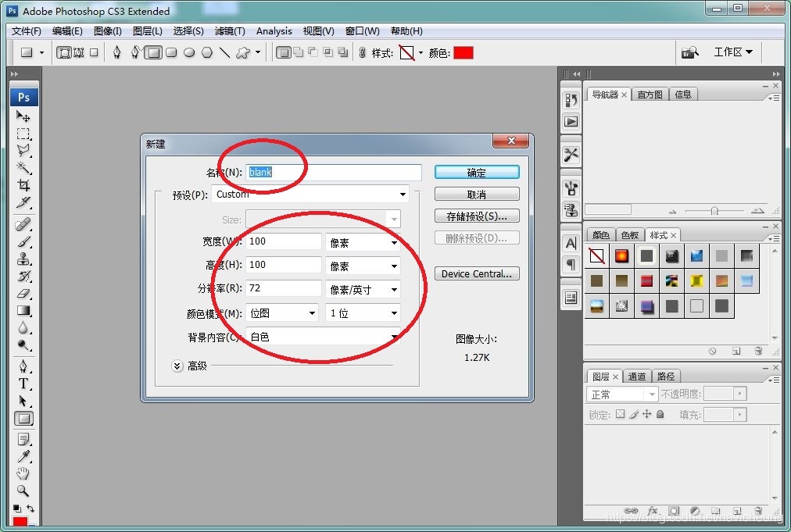Toggle lock transparent pixels in Layers panel
This screenshot has height=532, width=791.
tap(621, 414)
